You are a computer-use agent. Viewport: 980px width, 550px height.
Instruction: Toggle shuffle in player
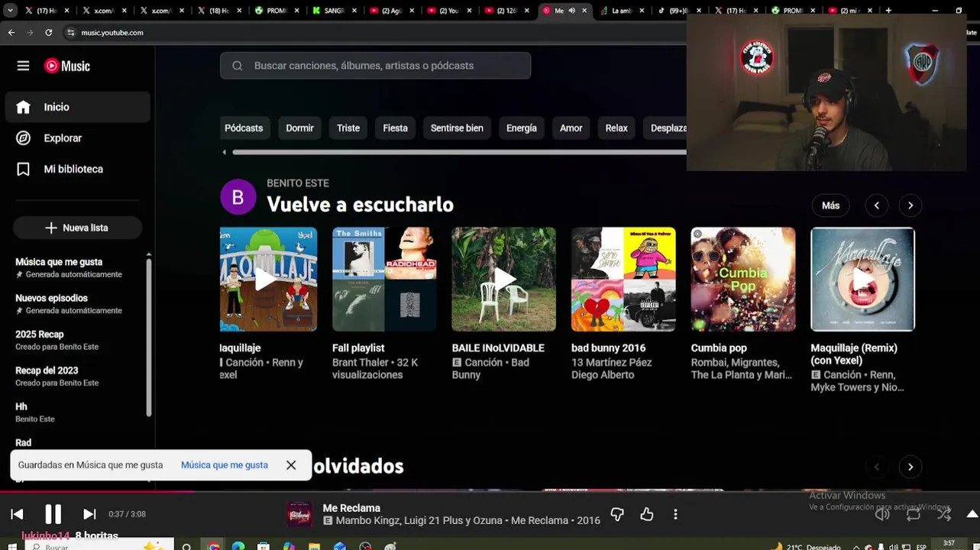[944, 514]
